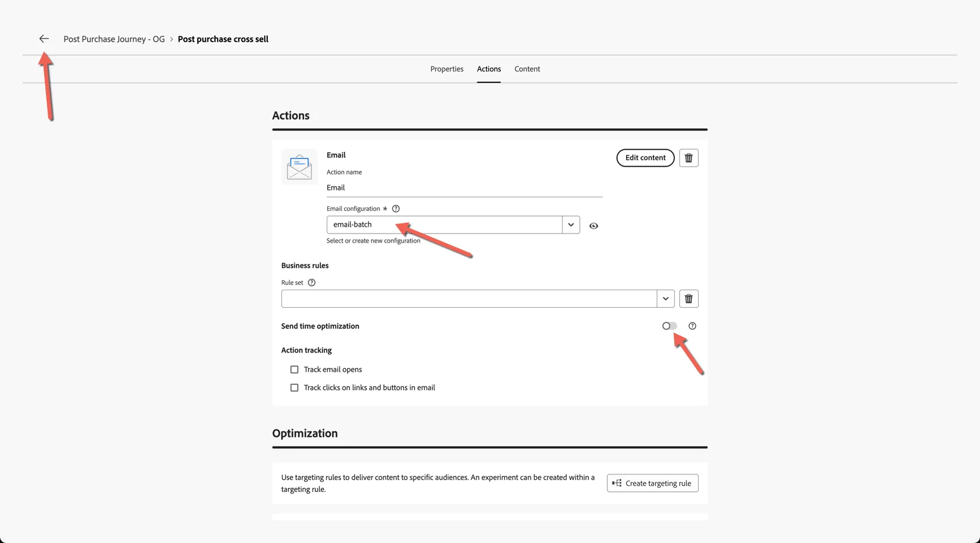Open the Content tab

[x=527, y=69]
